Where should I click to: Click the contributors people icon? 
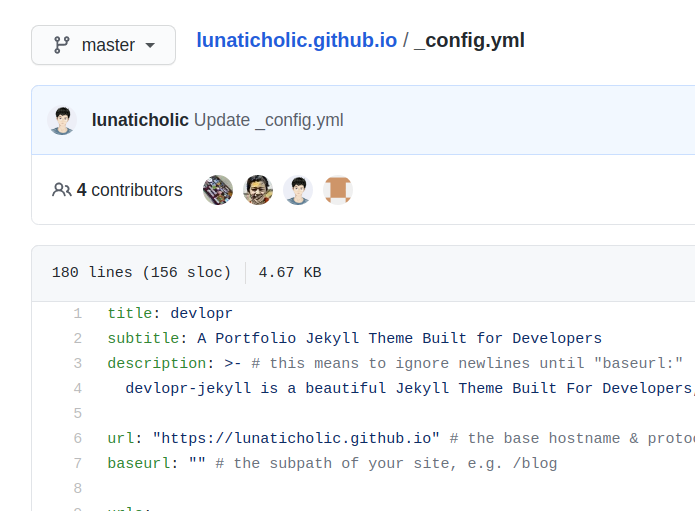pyautogui.click(x=62, y=190)
